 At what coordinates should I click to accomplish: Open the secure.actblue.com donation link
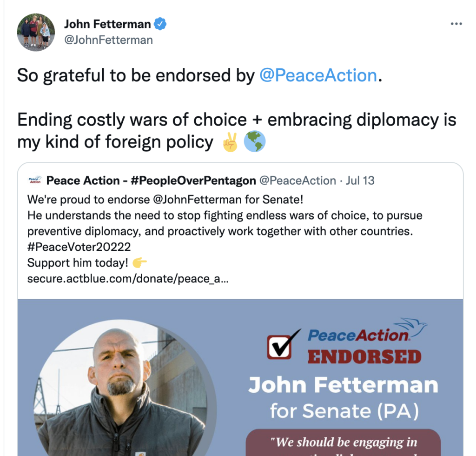(x=127, y=279)
